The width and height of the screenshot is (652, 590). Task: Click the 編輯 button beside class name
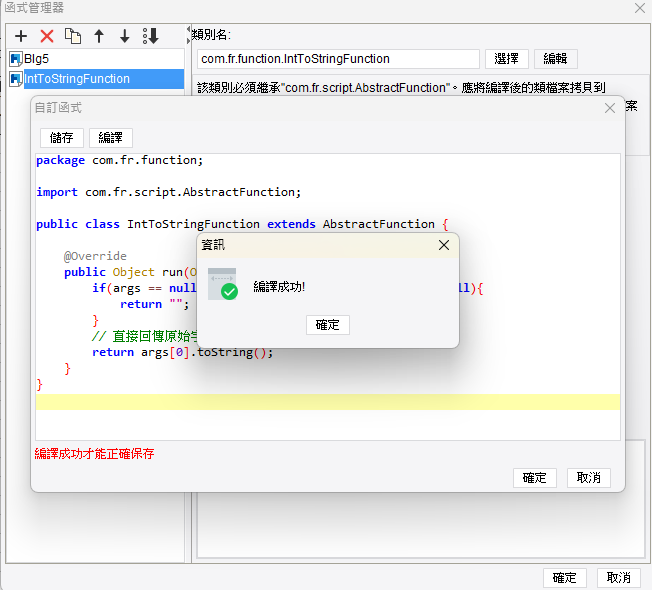tap(555, 59)
